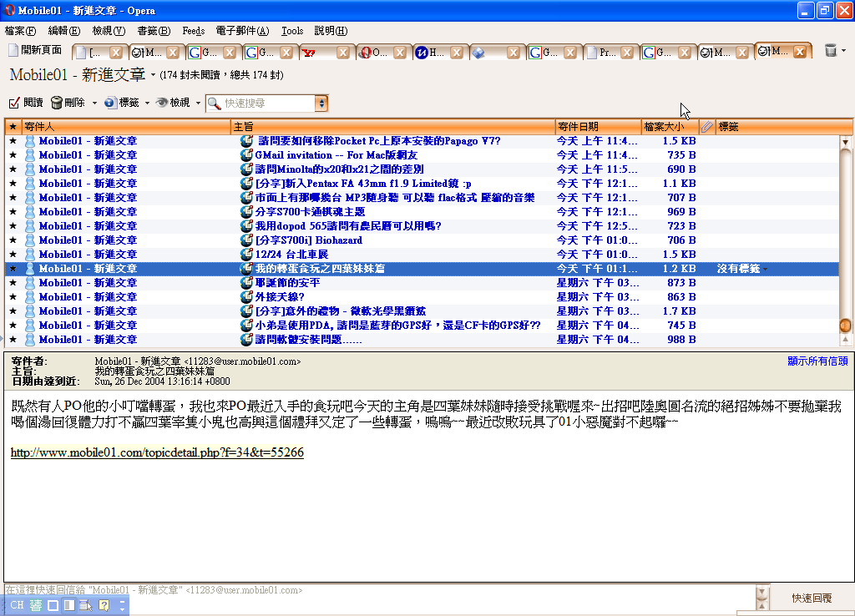Open the 編輯 menu
855x616 pixels.
pos(63,31)
